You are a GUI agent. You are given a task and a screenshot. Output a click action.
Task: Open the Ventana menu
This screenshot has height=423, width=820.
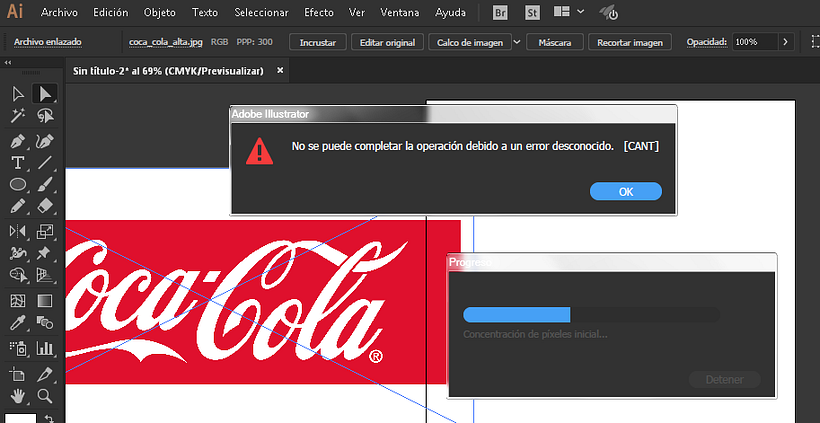(400, 13)
